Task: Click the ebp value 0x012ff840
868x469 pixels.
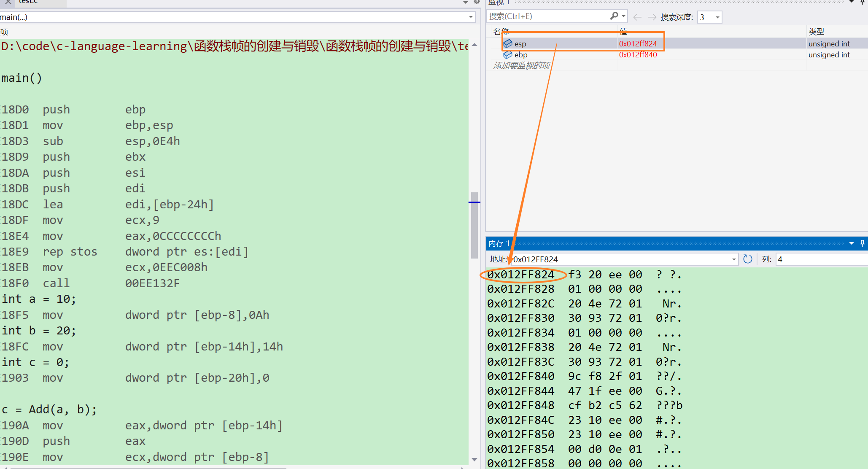Action: coord(638,55)
